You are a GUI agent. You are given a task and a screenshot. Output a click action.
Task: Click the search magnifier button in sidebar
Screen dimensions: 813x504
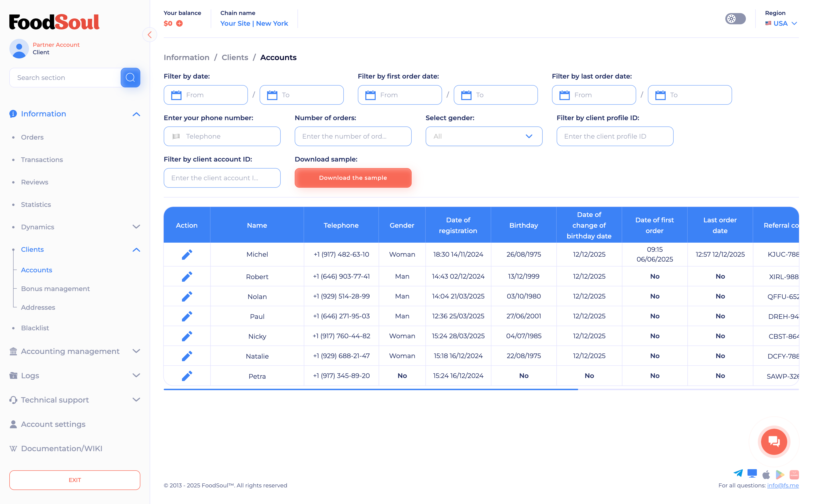coord(130,78)
